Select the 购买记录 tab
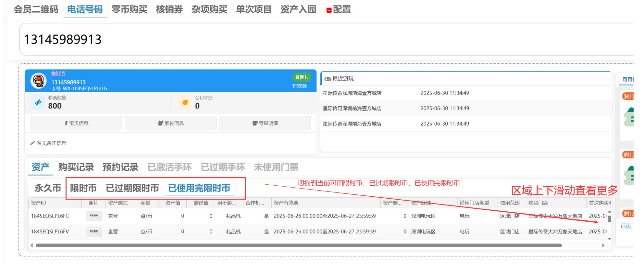 (76, 167)
